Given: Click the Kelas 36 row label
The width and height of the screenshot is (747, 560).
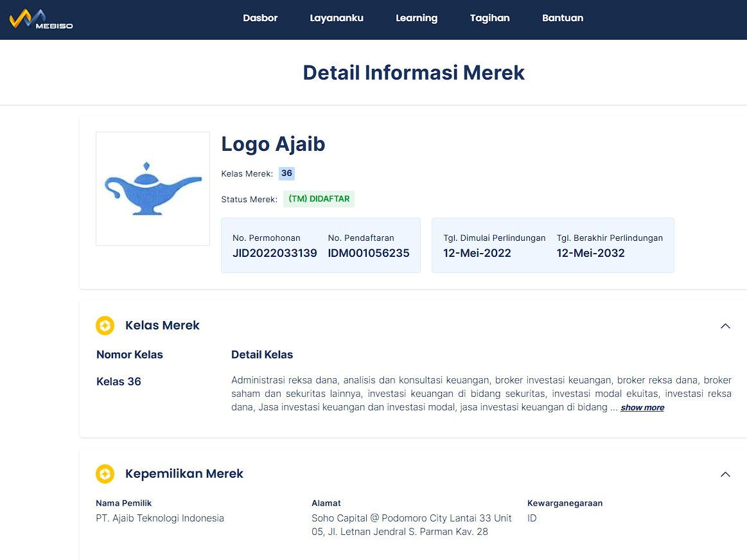Looking at the screenshot, I should click(119, 381).
